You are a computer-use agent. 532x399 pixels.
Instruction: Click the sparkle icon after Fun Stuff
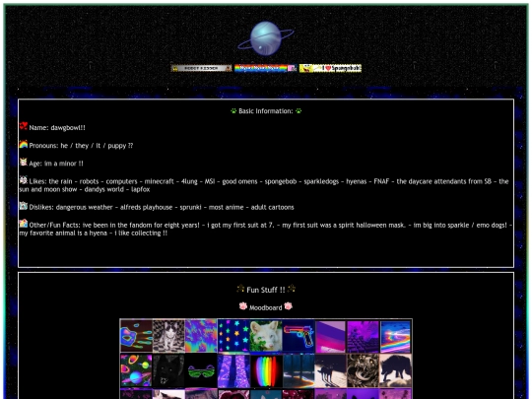(x=291, y=289)
